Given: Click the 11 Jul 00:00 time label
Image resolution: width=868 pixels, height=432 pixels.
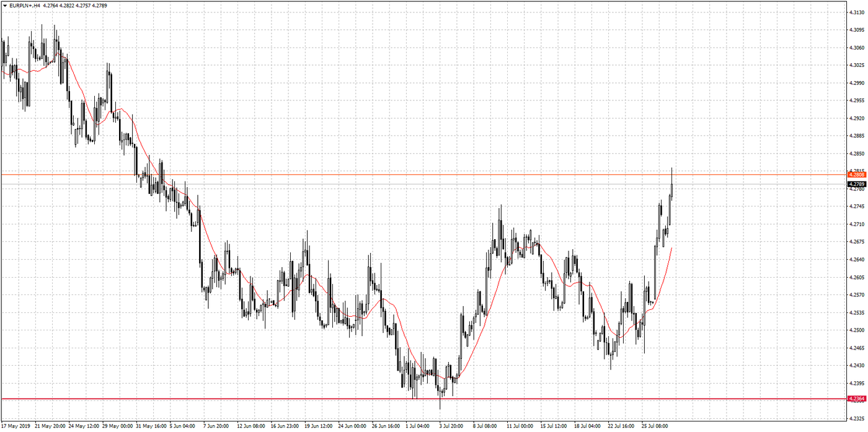Looking at the screenshot, I should tap(520, 426).
